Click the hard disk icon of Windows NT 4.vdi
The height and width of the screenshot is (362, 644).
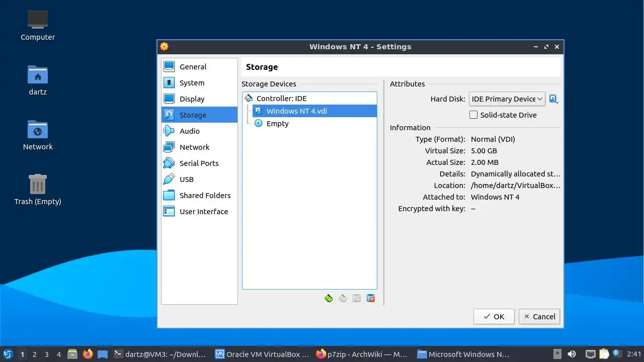pyautogui.click(x=258, y=111)
